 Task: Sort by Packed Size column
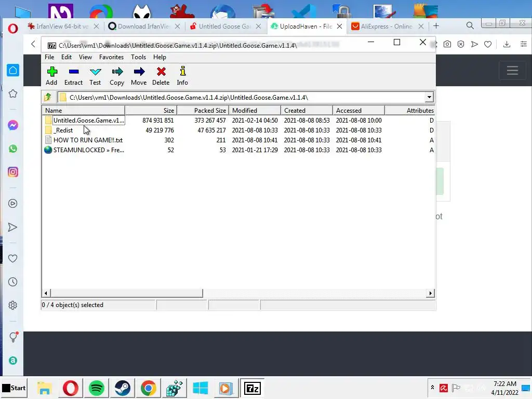203,110
